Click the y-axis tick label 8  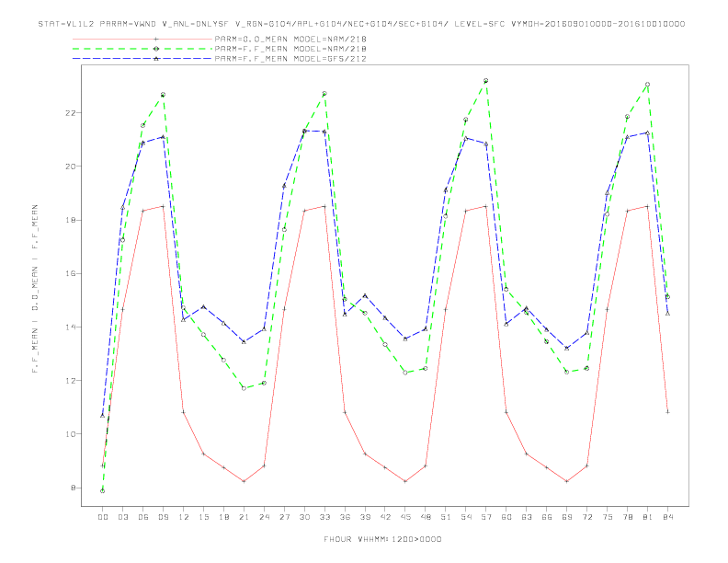pyautogui.click(x=73, y=488)
